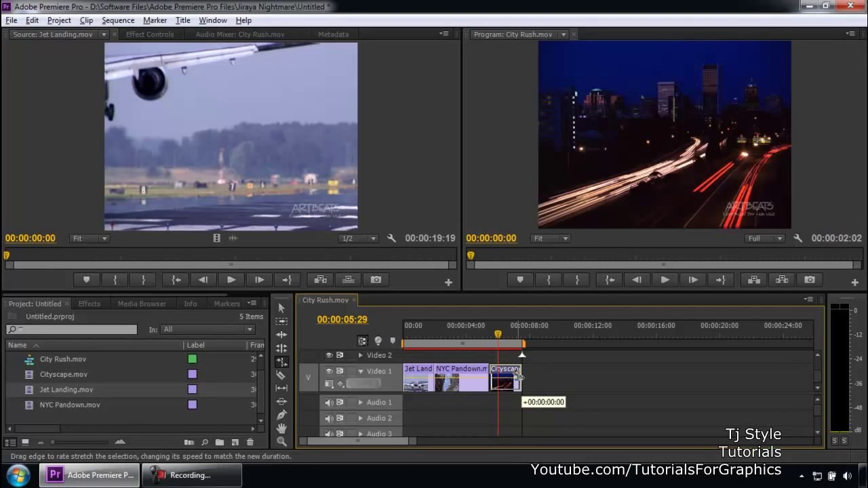
Task: Click trash icon in Project panel
Action: pyautogui.click(x=250, y=442)
